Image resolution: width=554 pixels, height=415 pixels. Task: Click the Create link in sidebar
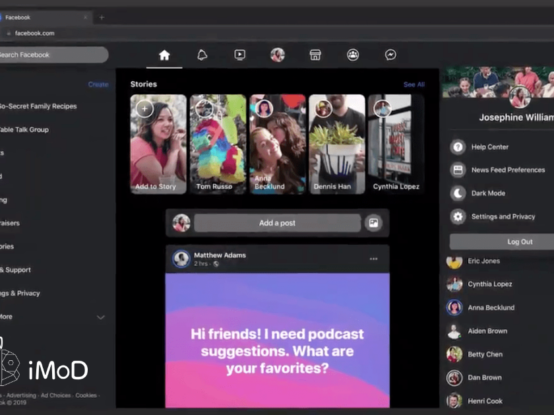pyautogui.click(x=98, y=84)
